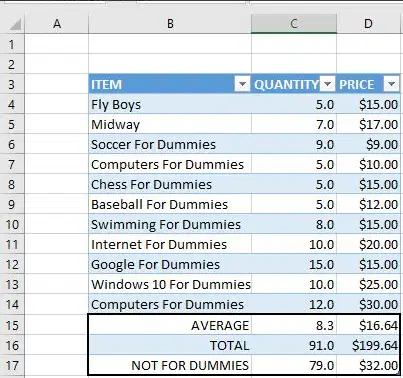Select column C header
Viewport: 403px width, 378px height.
click(294, 24)
